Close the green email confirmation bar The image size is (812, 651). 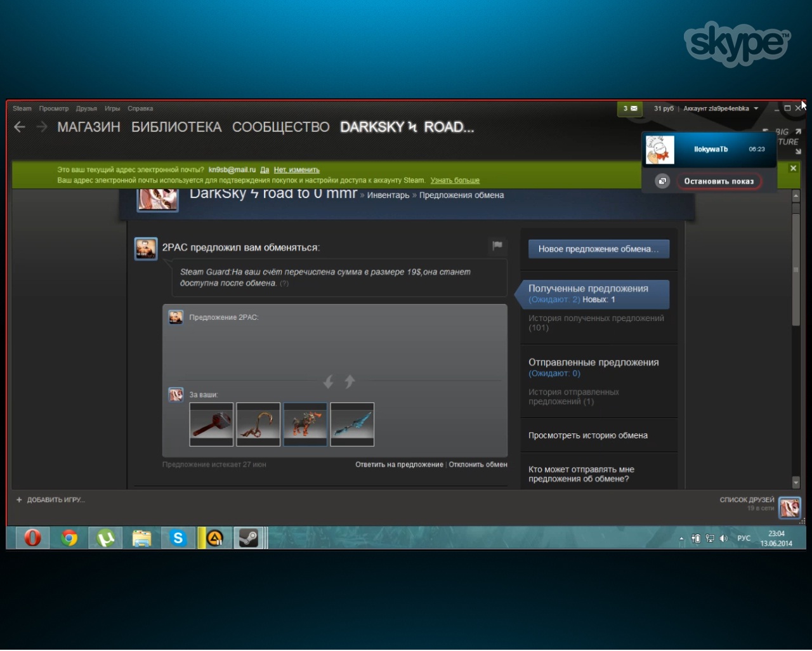tap(793, 168)
